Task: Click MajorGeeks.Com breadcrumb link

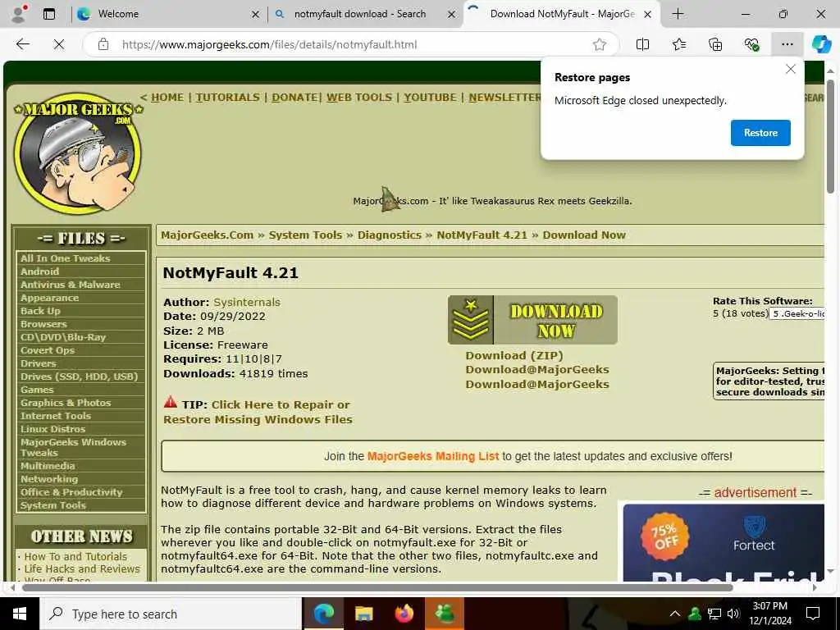Action: [208, 235]
